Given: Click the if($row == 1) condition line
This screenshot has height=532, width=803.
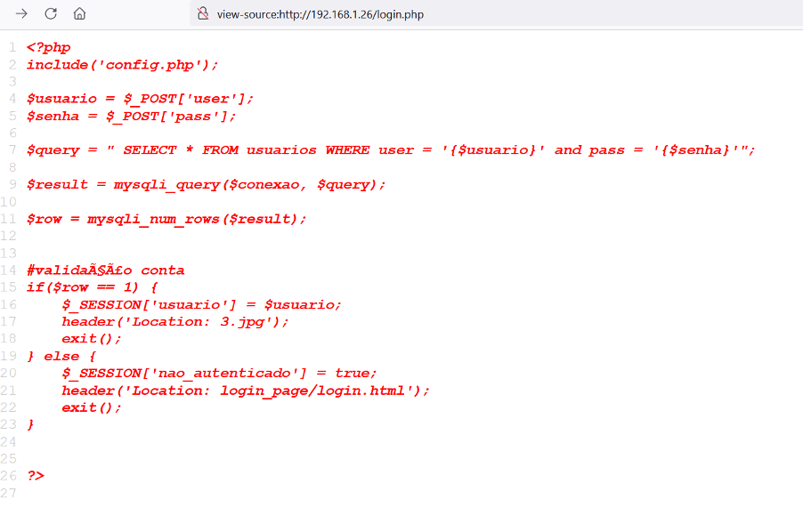Looking at the screenshot, I should coord(92,287).
